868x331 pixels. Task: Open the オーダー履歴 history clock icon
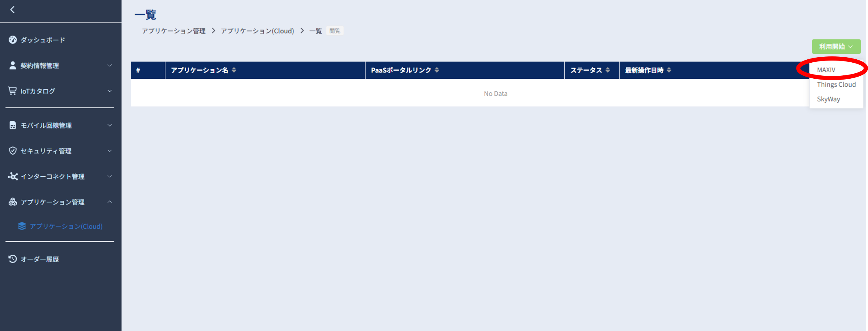click(12, 259)
